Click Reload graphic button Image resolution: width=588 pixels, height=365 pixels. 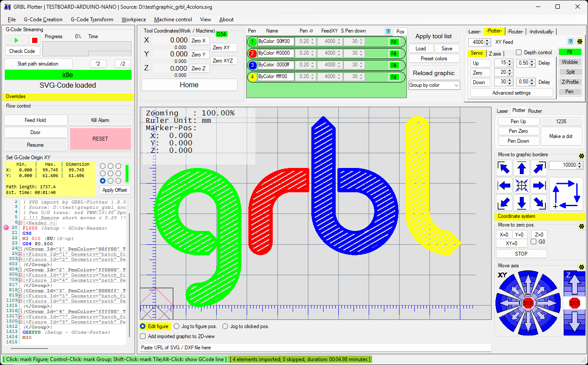pyautogui.click(x=433, y=73)
